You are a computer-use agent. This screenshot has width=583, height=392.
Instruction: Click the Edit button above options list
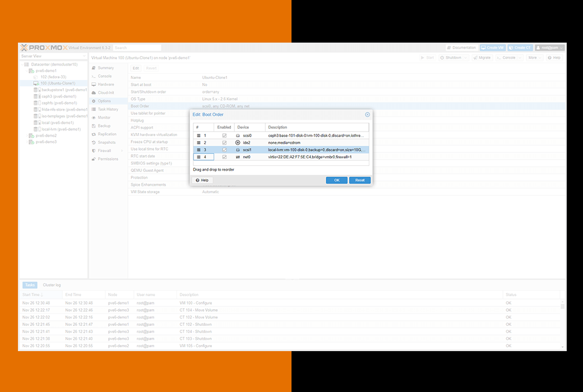[x=136, y=68]
